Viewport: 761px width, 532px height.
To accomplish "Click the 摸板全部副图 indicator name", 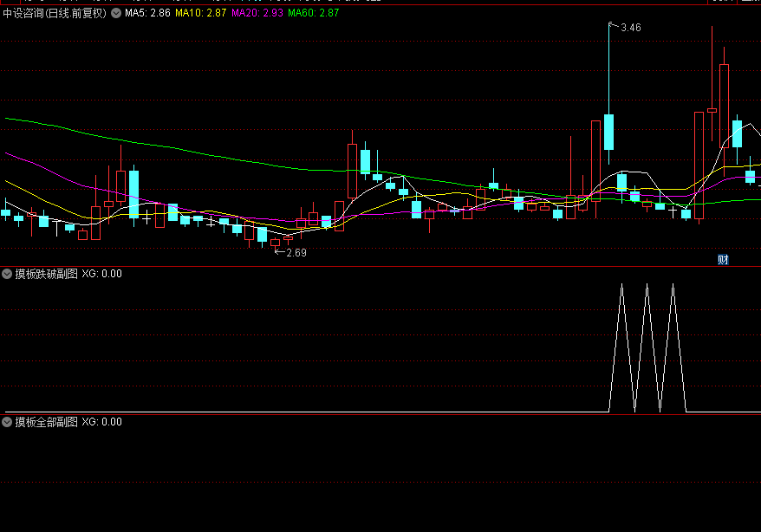I will (x=47, y=422).
